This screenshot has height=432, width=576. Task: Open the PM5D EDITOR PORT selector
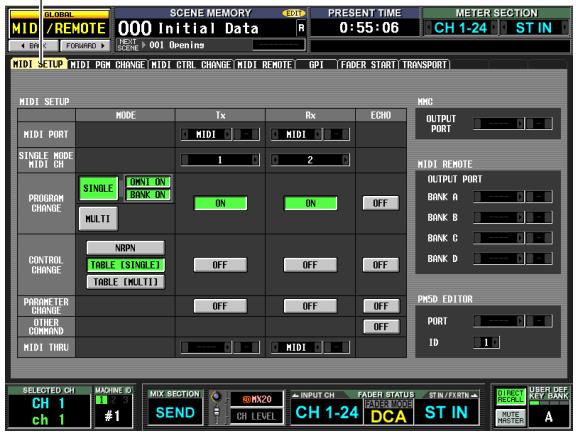point(498,321)
